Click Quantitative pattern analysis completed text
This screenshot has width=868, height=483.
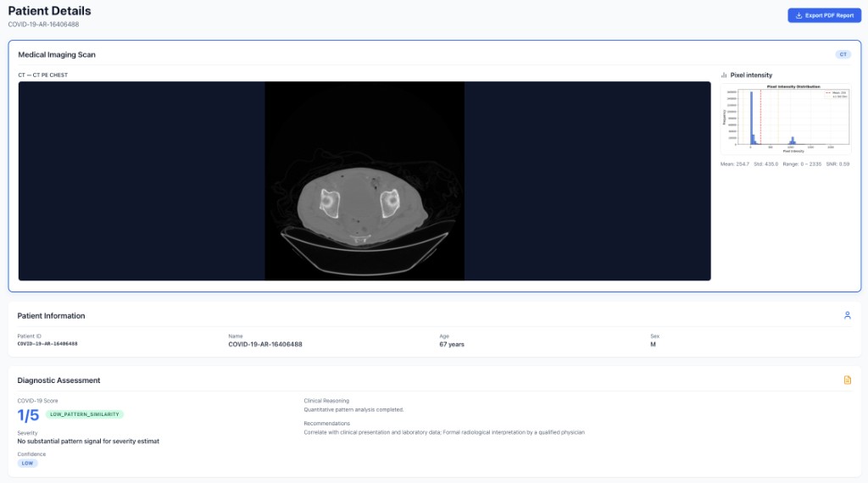[x=353, y=410]
